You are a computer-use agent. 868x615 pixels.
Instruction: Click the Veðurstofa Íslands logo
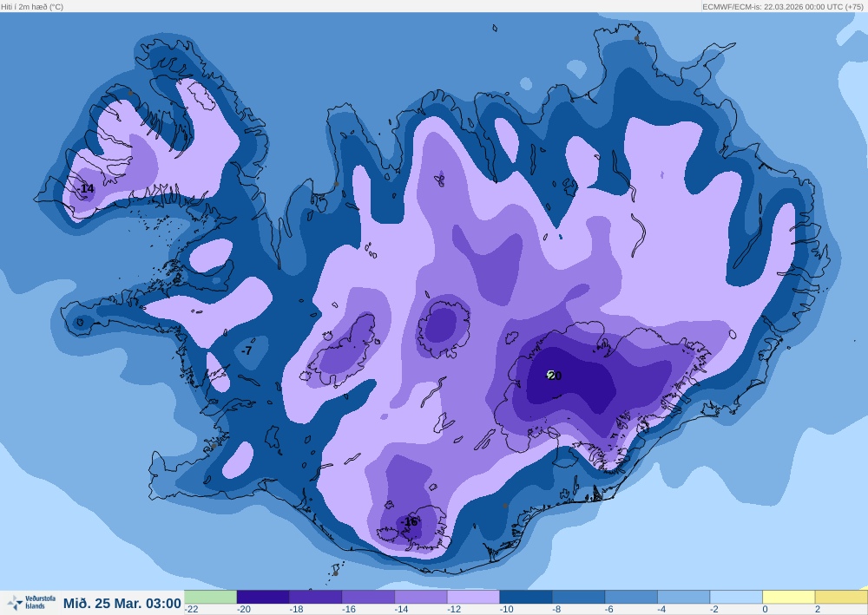[31, 602]
